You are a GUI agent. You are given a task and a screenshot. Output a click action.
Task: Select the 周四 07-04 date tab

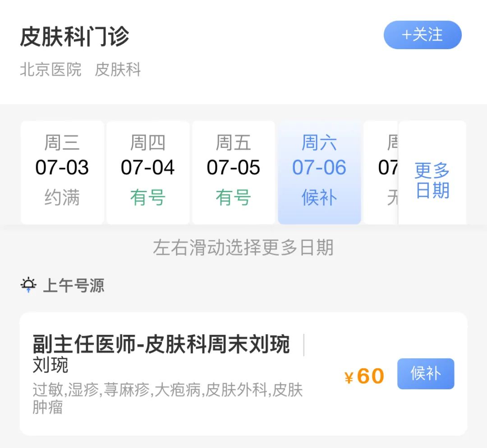click(148, 172)
